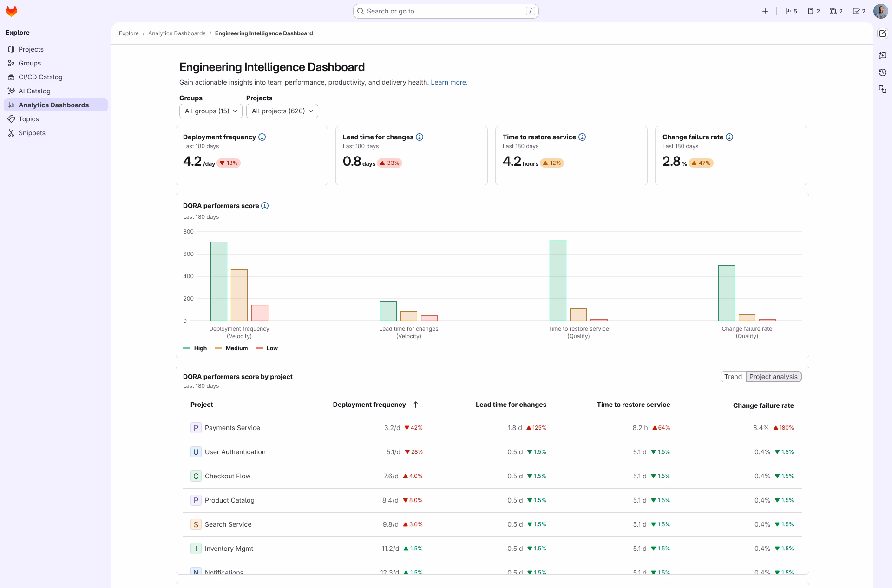Viewport: 892px width, 588px height.
Task: Click the Search or go to field
Action: (x=446, y=11)
